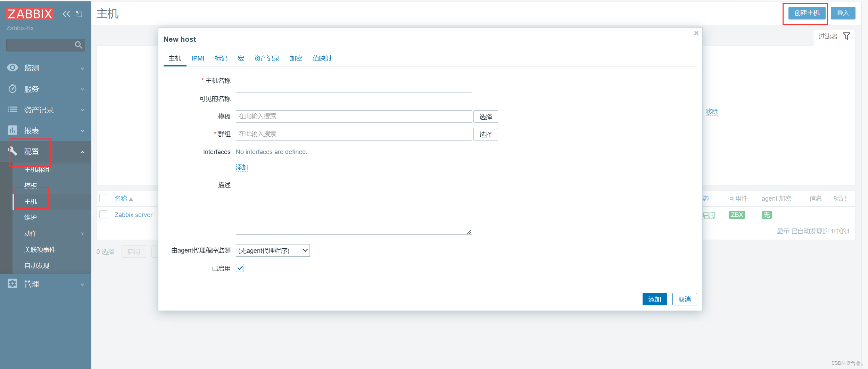Screen dimensions: 868x369
Task: Open 维护 in sidebar
Action: click(31, 218)
